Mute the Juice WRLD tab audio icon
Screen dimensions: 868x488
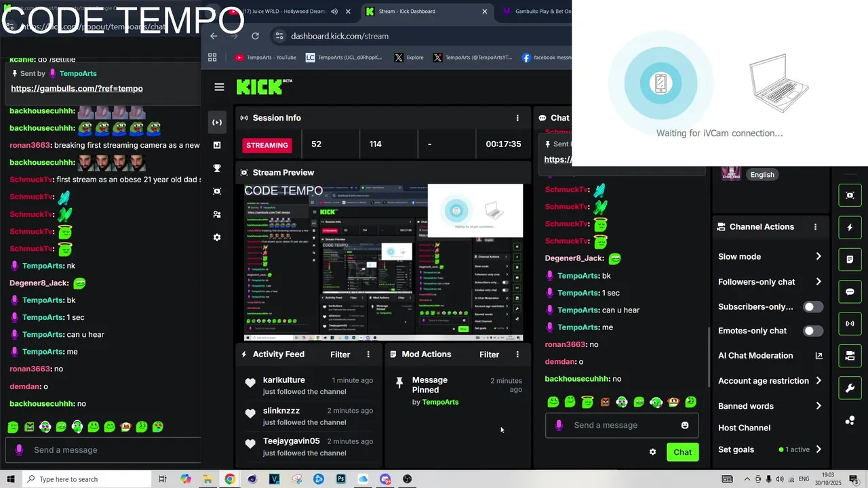334,12
